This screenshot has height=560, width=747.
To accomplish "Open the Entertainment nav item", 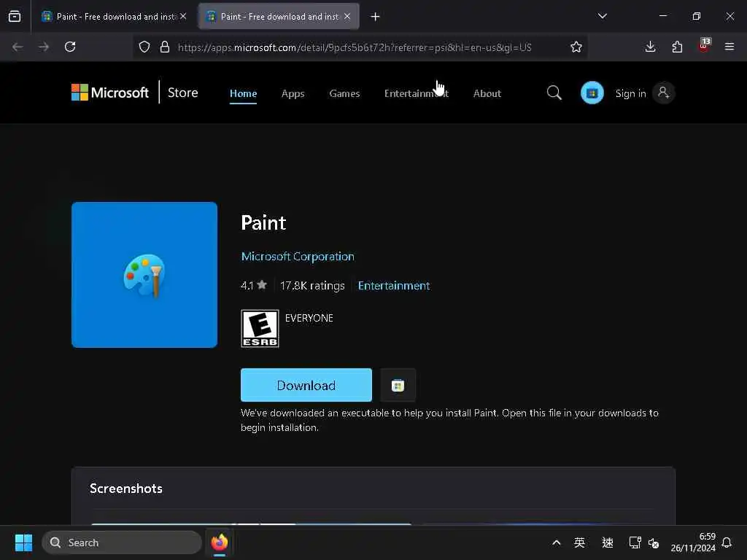I will tap(417, 93).
